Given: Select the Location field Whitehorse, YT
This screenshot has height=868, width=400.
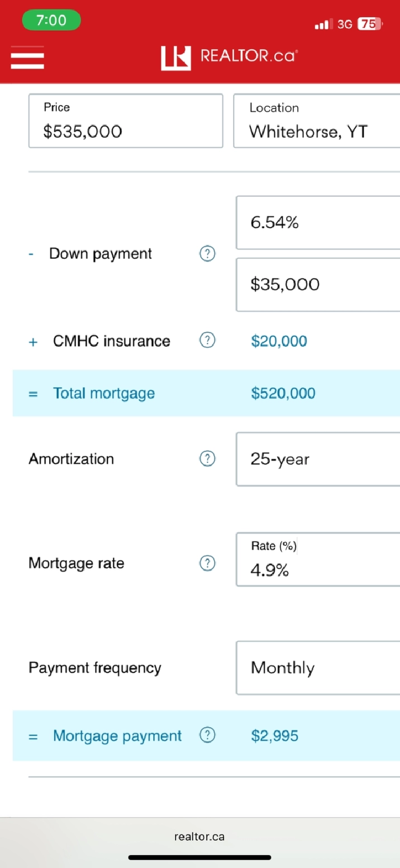Looking at the screenshot, I should pyautogui.click(x=316, y=121).
